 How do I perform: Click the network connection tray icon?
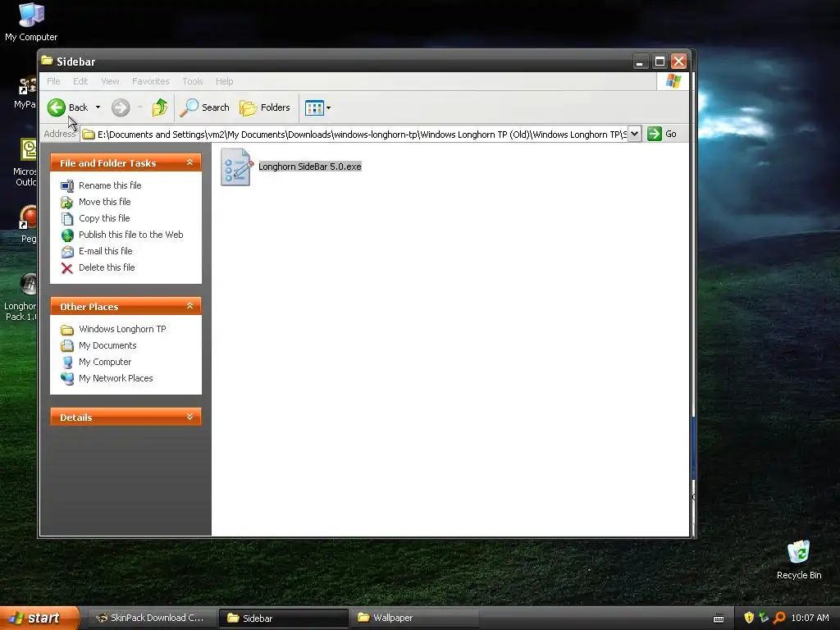tap(764, 619)
